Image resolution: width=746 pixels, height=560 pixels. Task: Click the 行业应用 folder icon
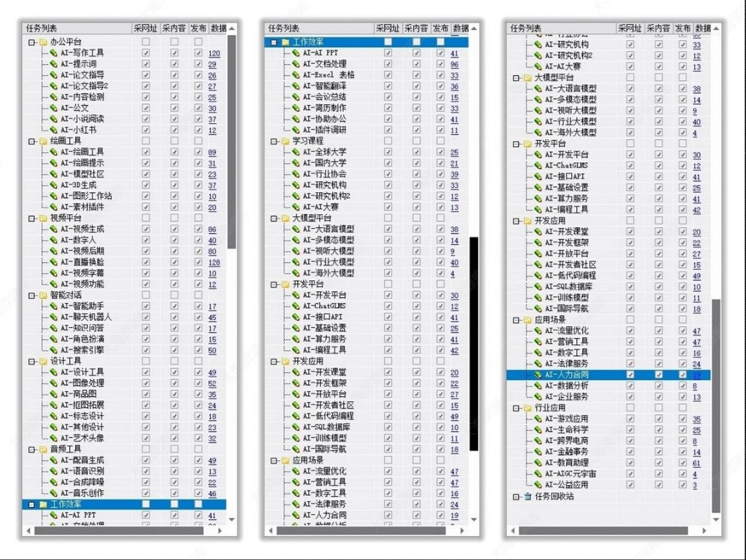pos(527,408)
